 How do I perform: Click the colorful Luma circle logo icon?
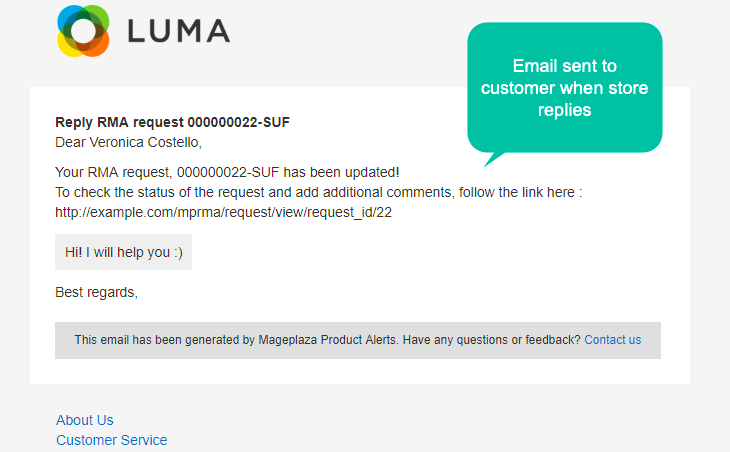coord(83,31)
